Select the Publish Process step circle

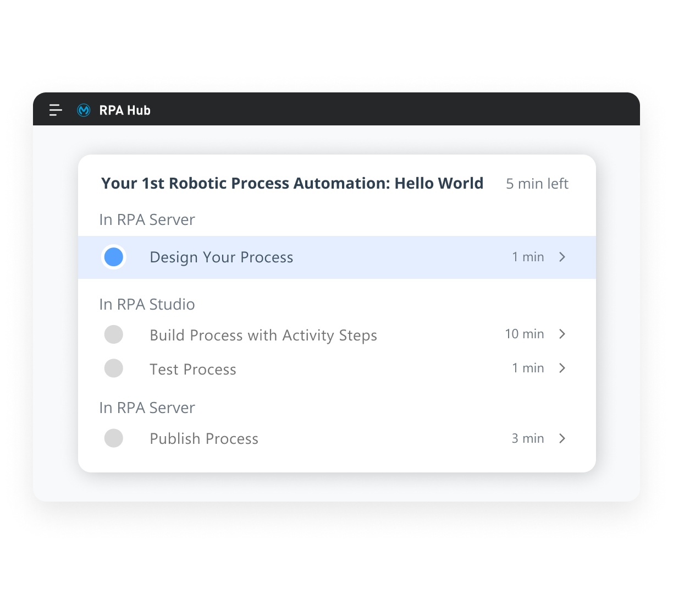tap(114, 438)
